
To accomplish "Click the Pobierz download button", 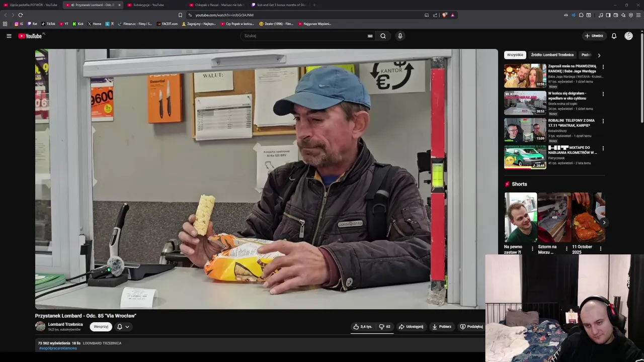I will (x=442, y=327).
